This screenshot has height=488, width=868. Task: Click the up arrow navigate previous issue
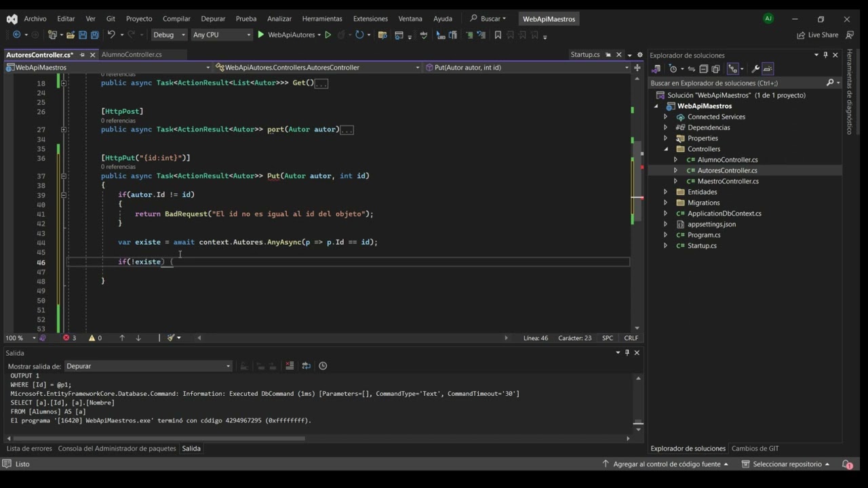[x=122, y=338]
